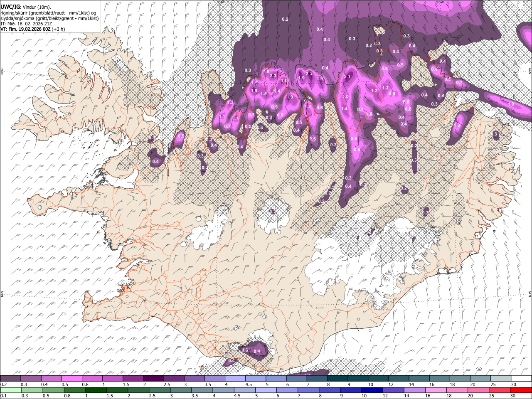
Task: Click the 'IT: Mið. 18. 02. 2026 21Z' line
Action: click(x=26, y=24)
